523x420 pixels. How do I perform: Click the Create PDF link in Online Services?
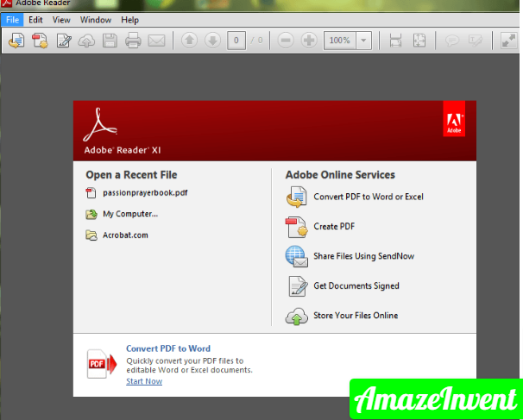[x=334, y=226]
